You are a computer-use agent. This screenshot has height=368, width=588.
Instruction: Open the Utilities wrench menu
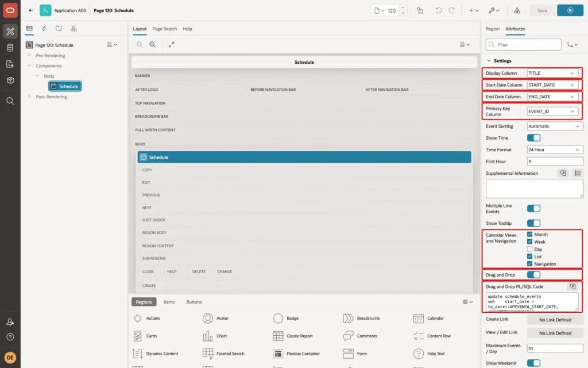[x=494, y=10]
